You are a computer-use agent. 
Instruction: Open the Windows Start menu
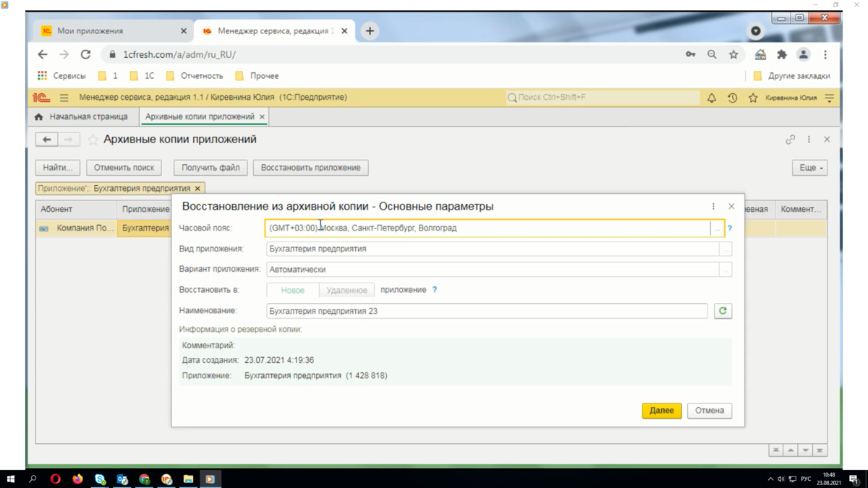pos(11,479)
